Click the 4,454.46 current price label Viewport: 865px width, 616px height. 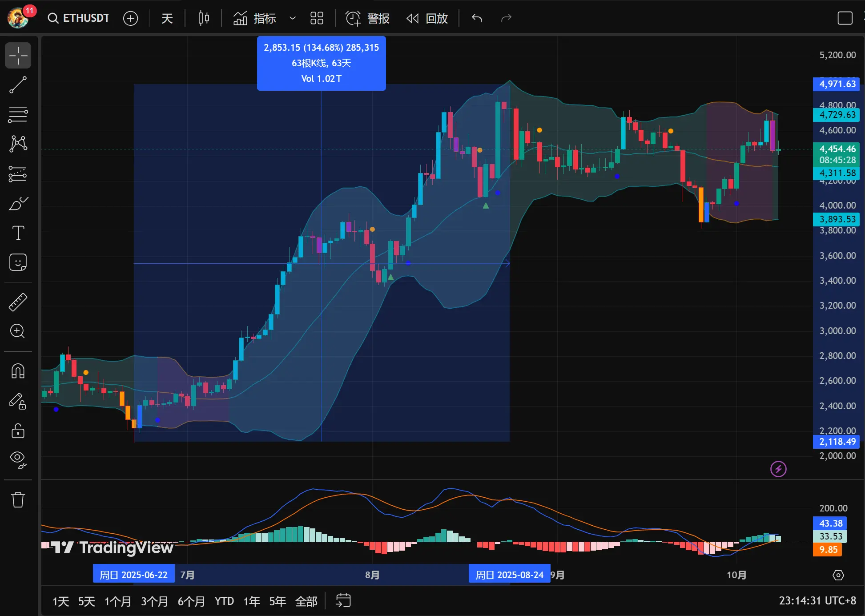[x=837, y=149]
